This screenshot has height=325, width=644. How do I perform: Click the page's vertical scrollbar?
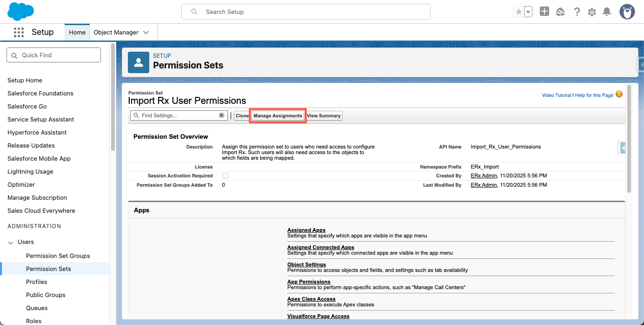[x=629, y=140]
